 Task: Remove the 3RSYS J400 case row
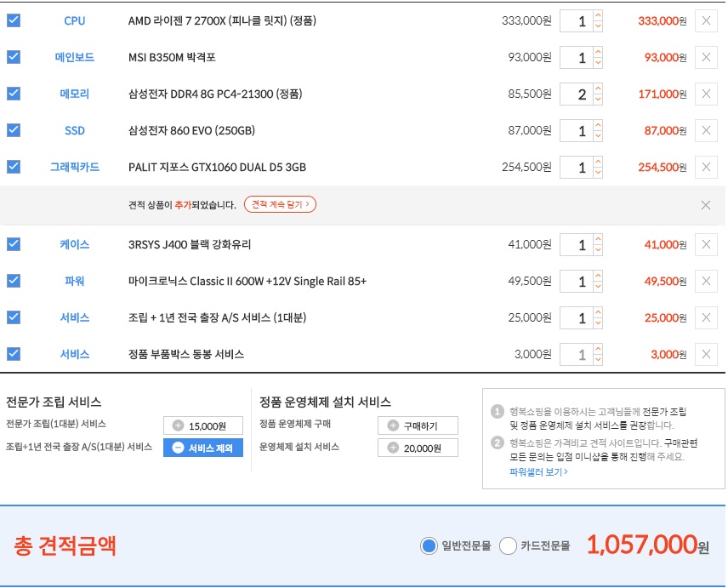[x=706, y=244]
